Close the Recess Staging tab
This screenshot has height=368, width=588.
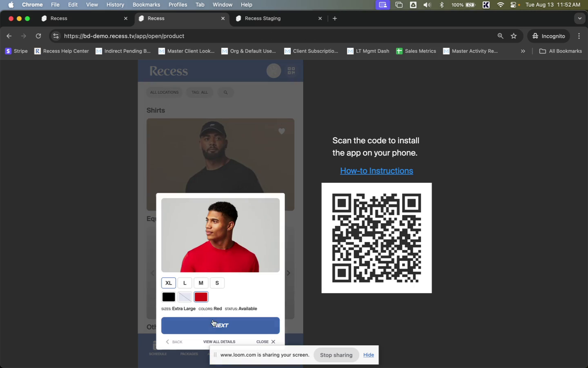coord(320,18)
